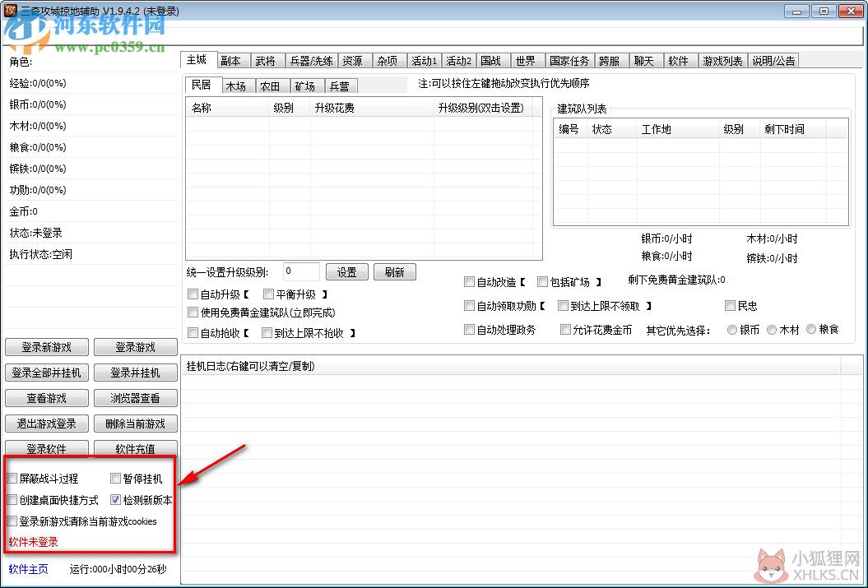Switch to the 活动2 tab
This screenshot has height=588, width=868.
459,61
